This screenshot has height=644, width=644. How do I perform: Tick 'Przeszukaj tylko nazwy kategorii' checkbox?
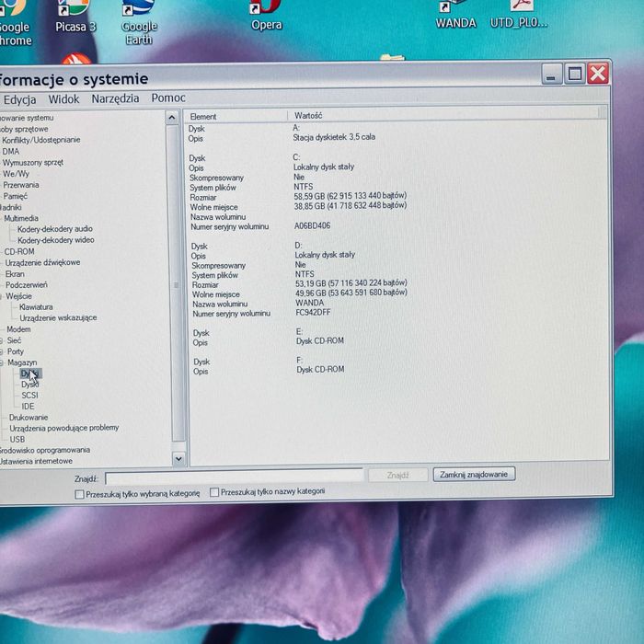point(214,492)
